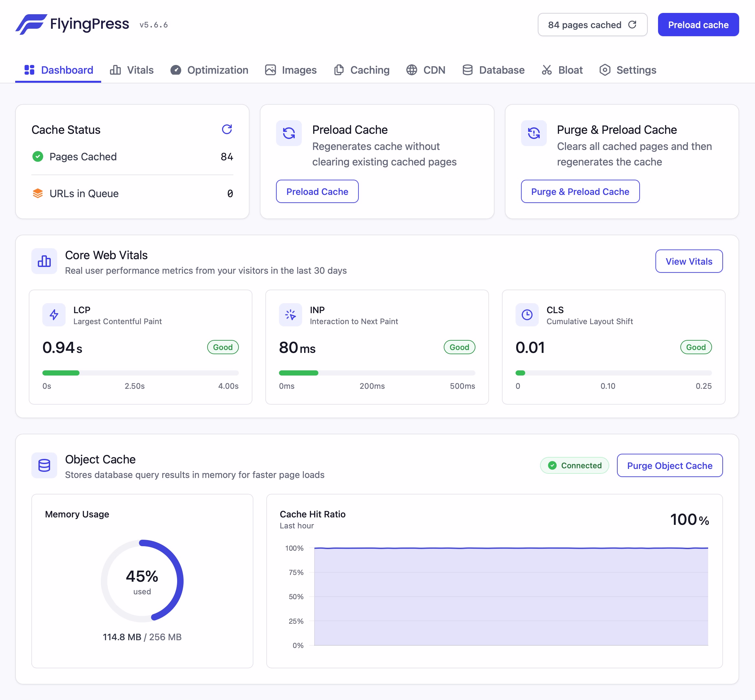Click the Pages Cached count 84
This screenshot has width=755, height=700.
pyautogui.click(x=227, y=156)
